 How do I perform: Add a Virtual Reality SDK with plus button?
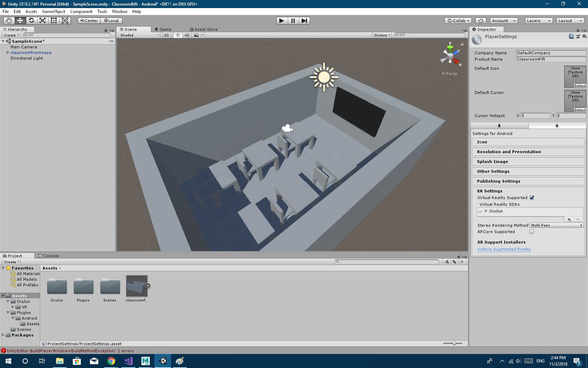(x=569, y=219)
